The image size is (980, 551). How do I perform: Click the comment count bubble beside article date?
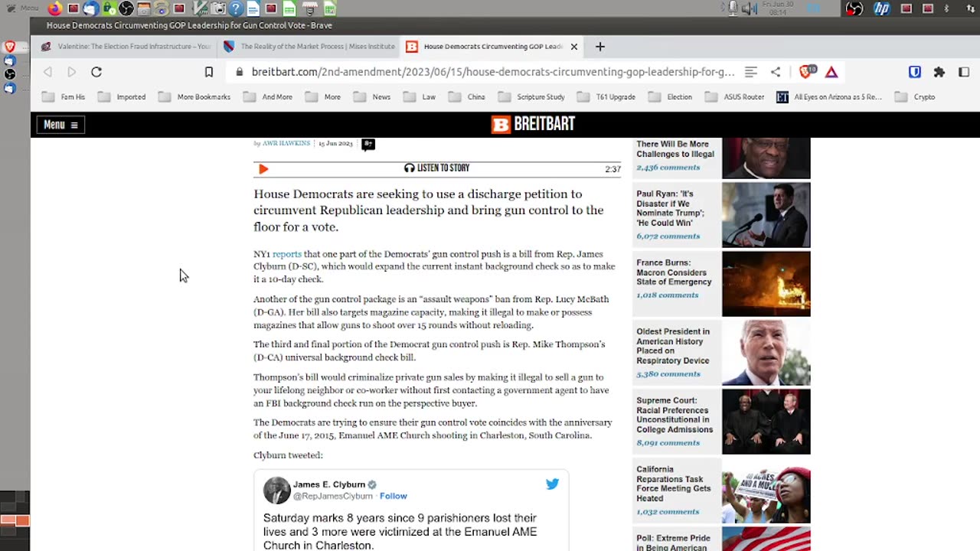pos(368,144)
